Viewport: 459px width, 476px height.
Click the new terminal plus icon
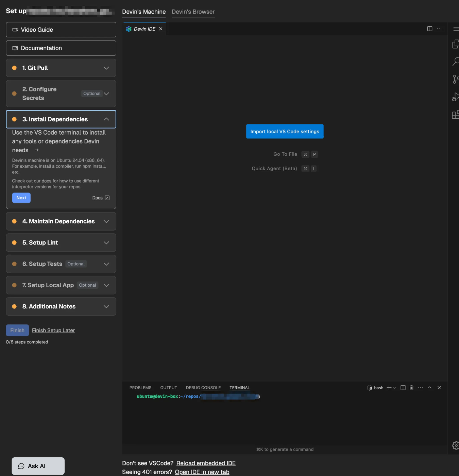point(389,388)
